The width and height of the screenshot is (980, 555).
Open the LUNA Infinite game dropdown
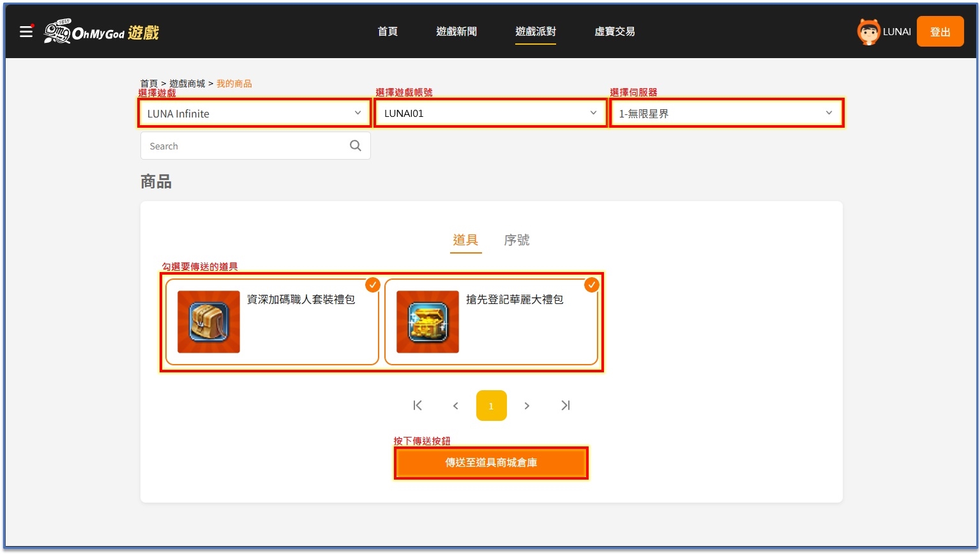coord(254,114)
